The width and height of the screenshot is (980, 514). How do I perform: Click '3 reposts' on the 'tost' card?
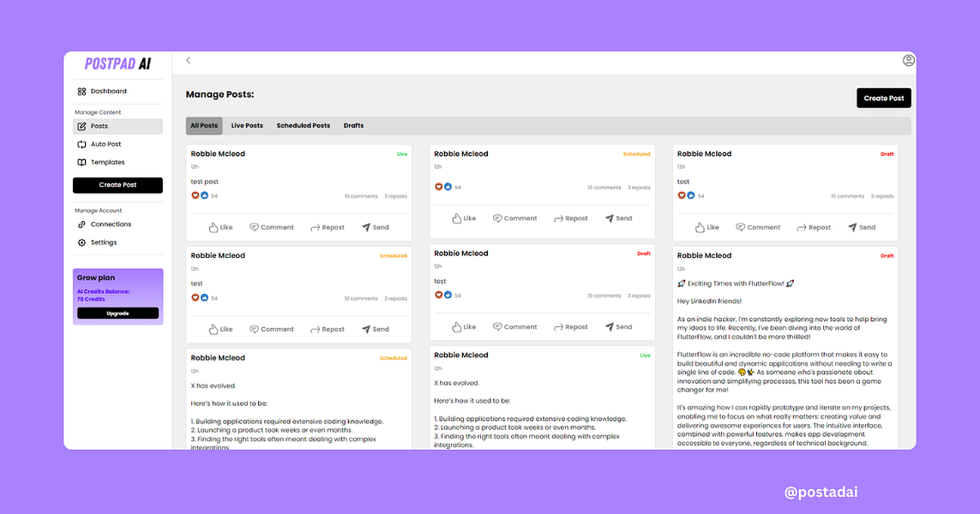click(882, 196)
